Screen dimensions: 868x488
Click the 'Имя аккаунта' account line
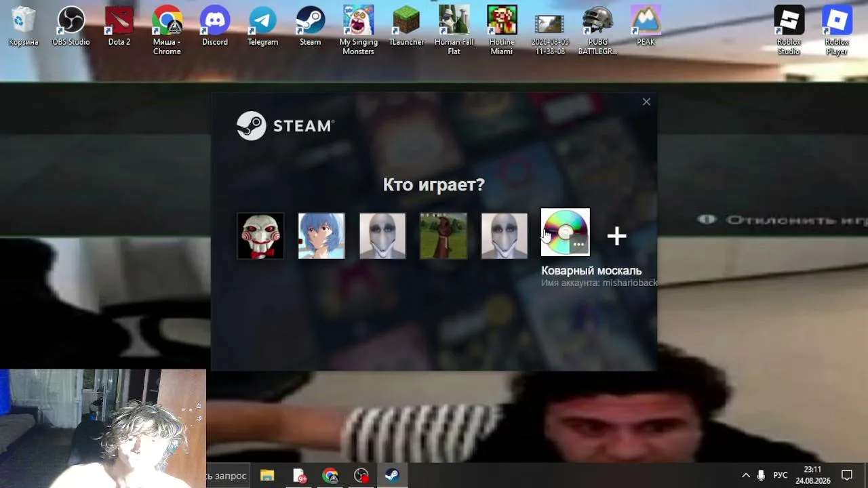599,283
